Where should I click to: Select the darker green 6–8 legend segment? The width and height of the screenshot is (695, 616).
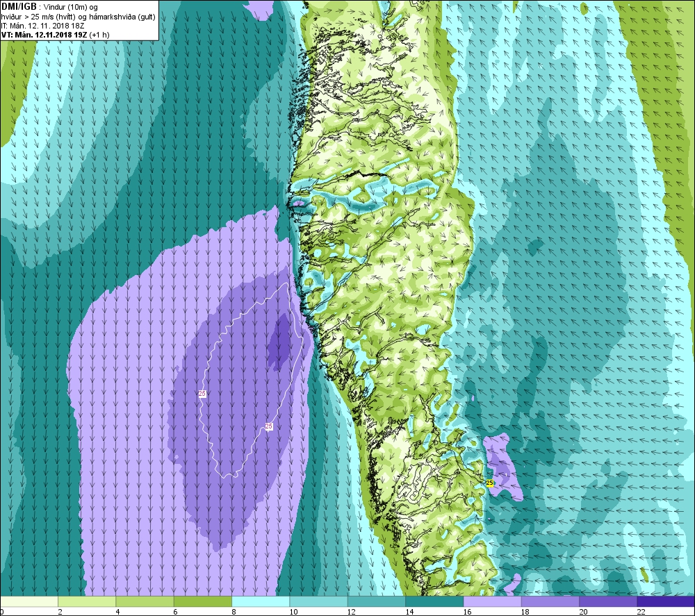click(202, 601)
